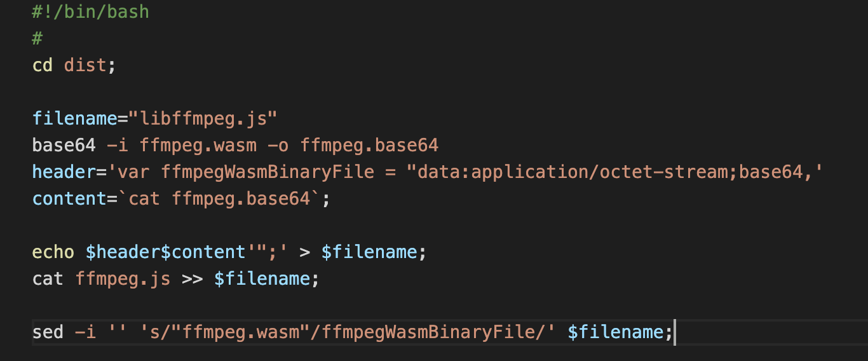
Task: Click the word 'dist' after cd
Action: (x=85, y=65)
